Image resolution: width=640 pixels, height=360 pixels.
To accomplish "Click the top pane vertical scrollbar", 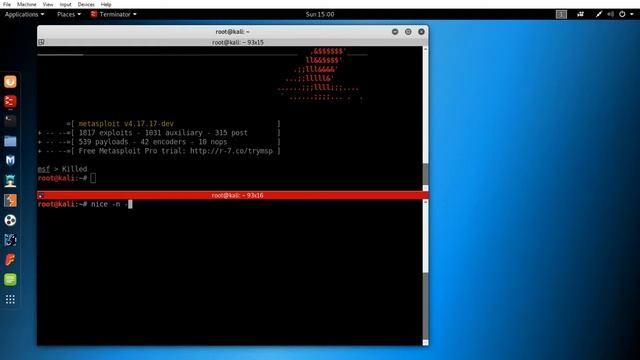I will click(x=425, y=118).
